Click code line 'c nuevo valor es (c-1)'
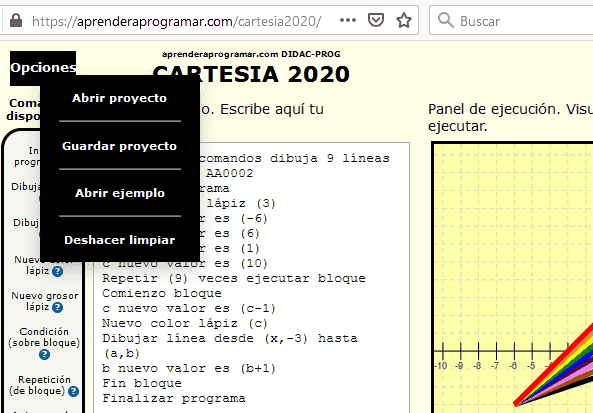This screenshot has width=593, height=413. click(x=189, y=309)
